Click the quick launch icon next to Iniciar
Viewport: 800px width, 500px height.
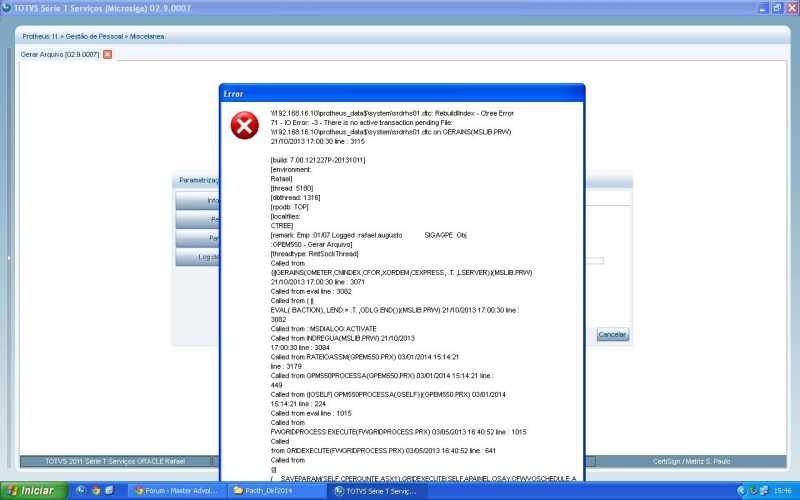tap(81, 491)
